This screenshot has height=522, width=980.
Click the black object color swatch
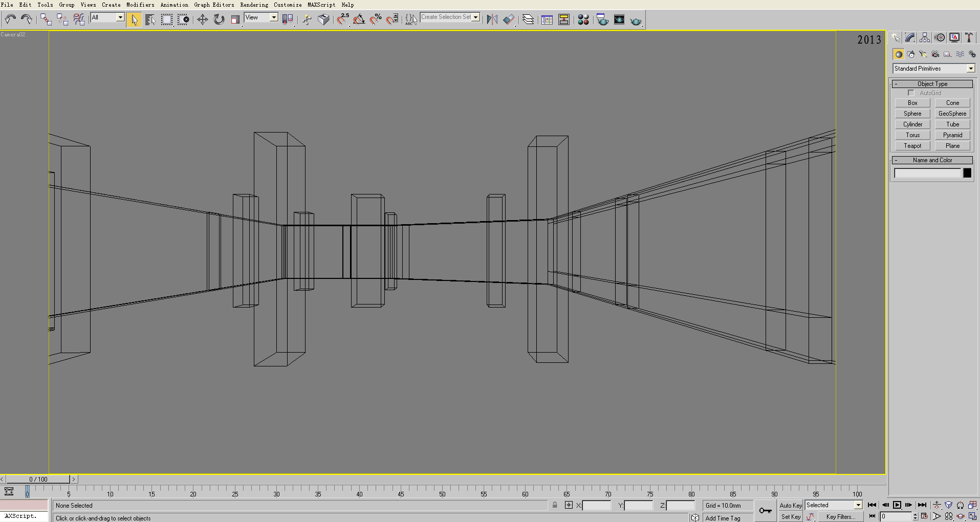coord(967,173)
